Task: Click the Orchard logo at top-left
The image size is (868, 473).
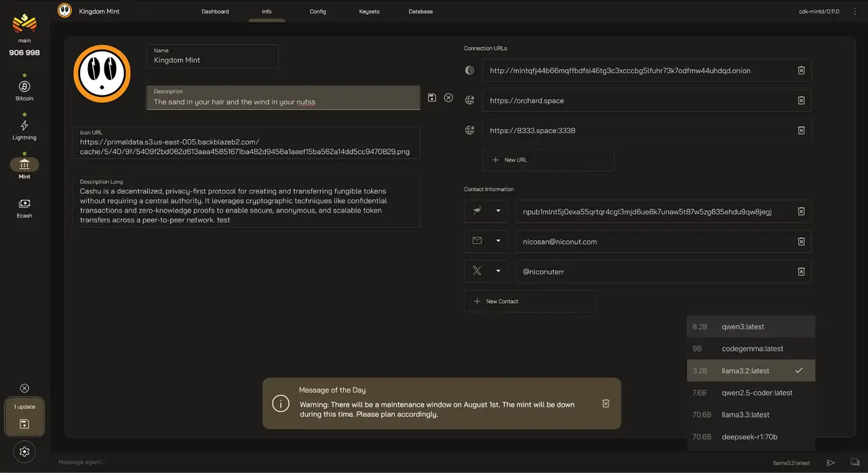Action: [x=24, y=24]
